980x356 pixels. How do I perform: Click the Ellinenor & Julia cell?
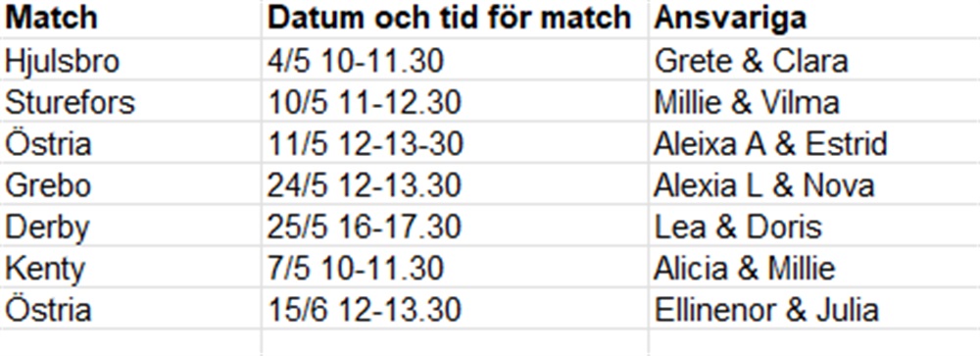coord(814,309)
